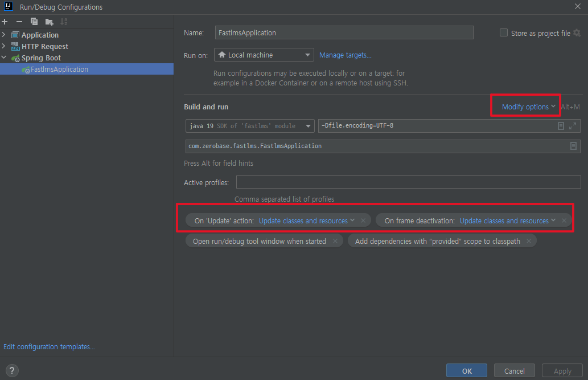The height and width of the screenshot is (380, 588).
Task: Enable the Store as project file checkbox
Action: click(504, 32)
